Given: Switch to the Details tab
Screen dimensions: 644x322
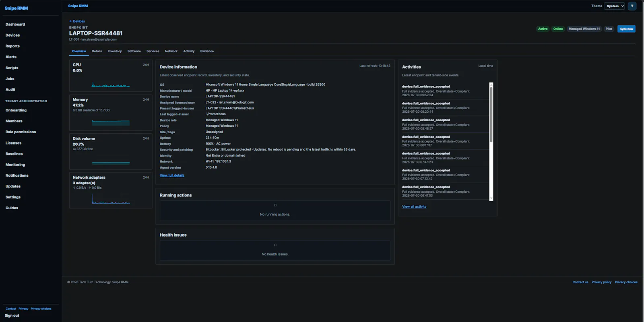Looking at the screenshot, I should pos(97,51).
